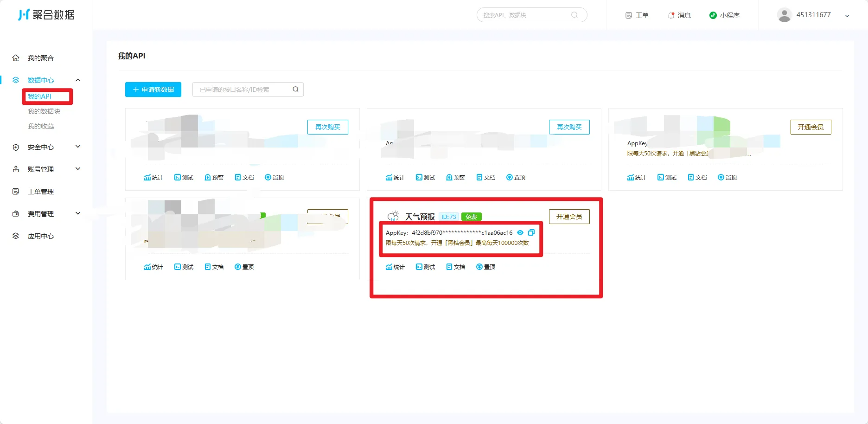Open 文档 on the third API card
The image size is (868, 424).
(x=697, y=177)
